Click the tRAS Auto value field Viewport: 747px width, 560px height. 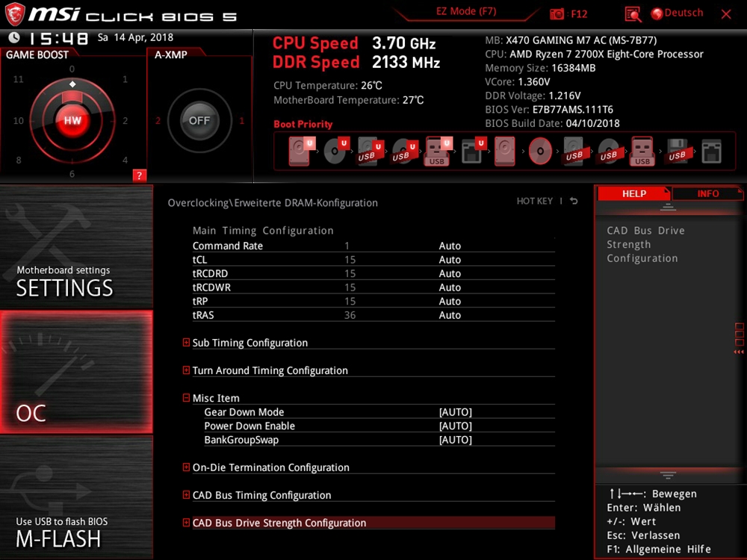click(450, 315)
